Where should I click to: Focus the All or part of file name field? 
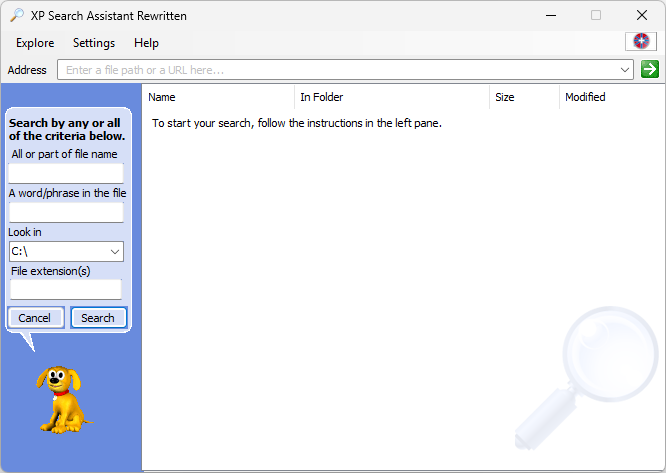[66, 173]
